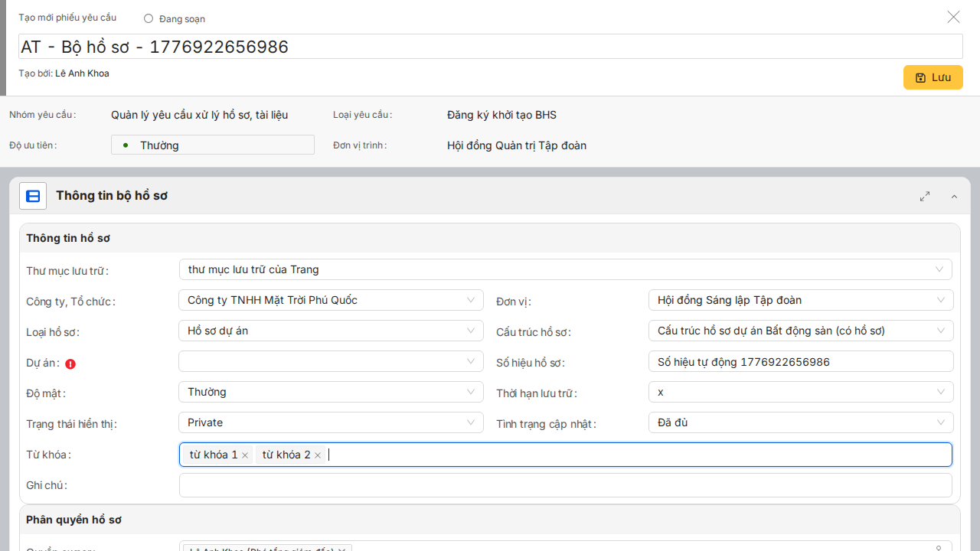Image resolution: width=980 pixels, height=551 pixels.
Task: Remove the 'từ khóa 2' keyword tag
Action: (318, 455)
